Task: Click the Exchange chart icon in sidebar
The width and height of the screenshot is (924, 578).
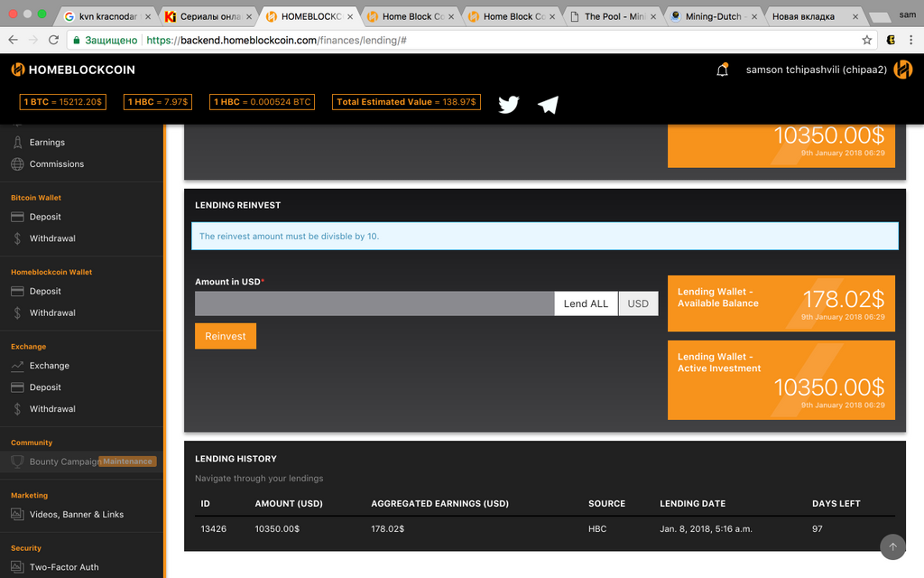Action: click(x=18, y=366)
